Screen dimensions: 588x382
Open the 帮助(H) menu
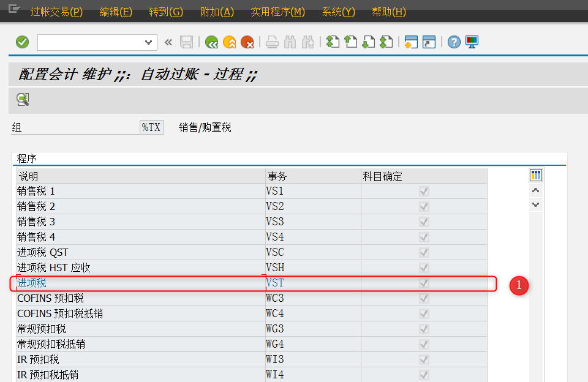[389, 12]
